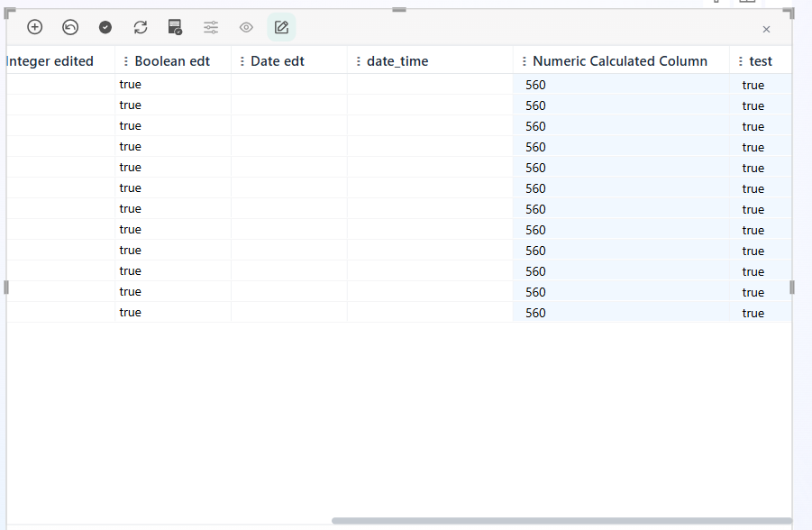Click the top center resize handle
This screenshot has height=530, width=812.
399,9
